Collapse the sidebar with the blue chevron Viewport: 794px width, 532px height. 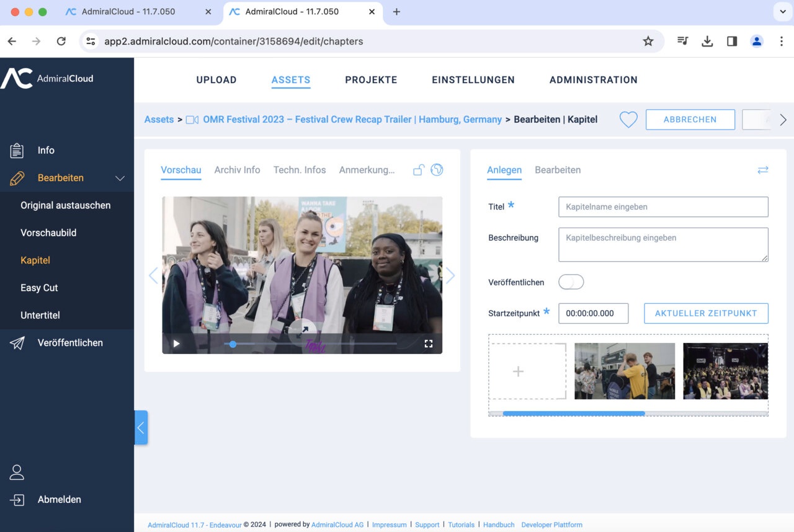(x=141, y=427)
